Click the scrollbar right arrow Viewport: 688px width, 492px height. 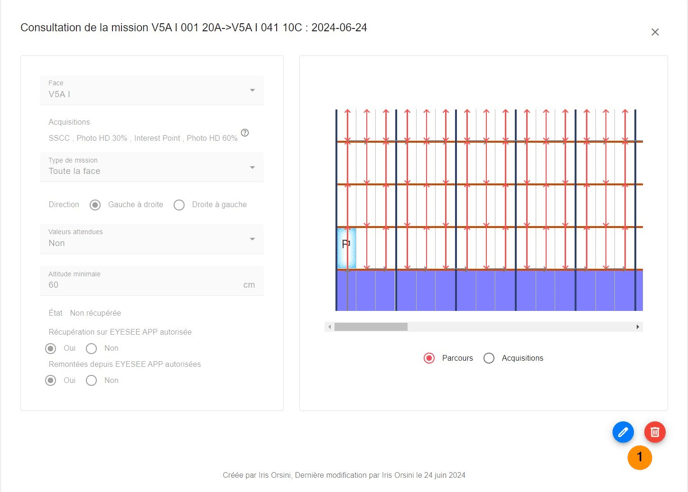(638, 327)
